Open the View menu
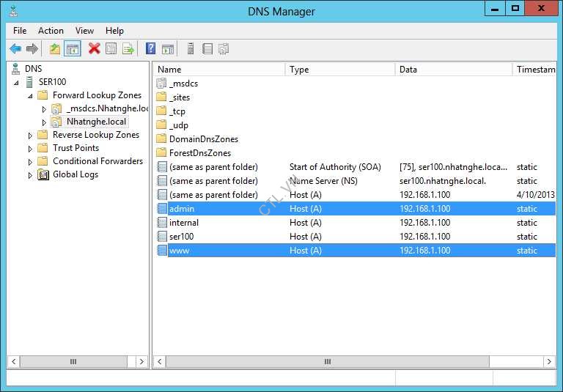Image resolution: width=563 pixels, height=392 pixels. (x=84, y=31)
